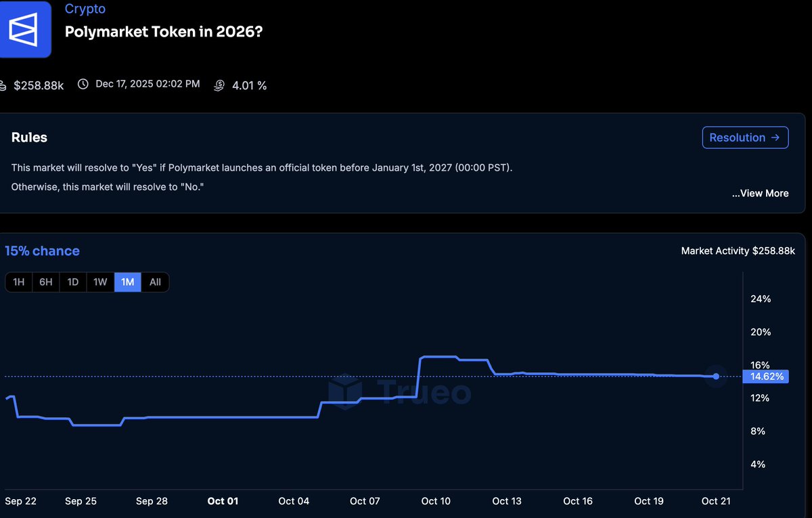Viewport: 812px width, 518px height.
Task: Click the "Oct 10" axis label
Action: click(x=436, y=501)
